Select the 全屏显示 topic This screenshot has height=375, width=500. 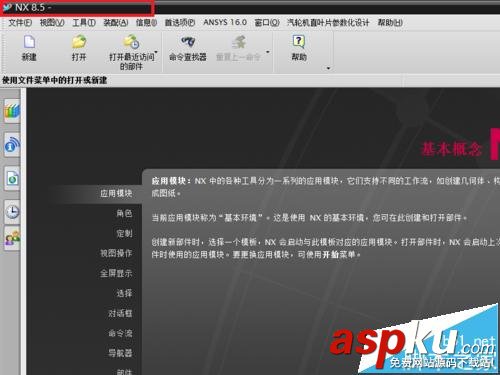click(116, 273)
